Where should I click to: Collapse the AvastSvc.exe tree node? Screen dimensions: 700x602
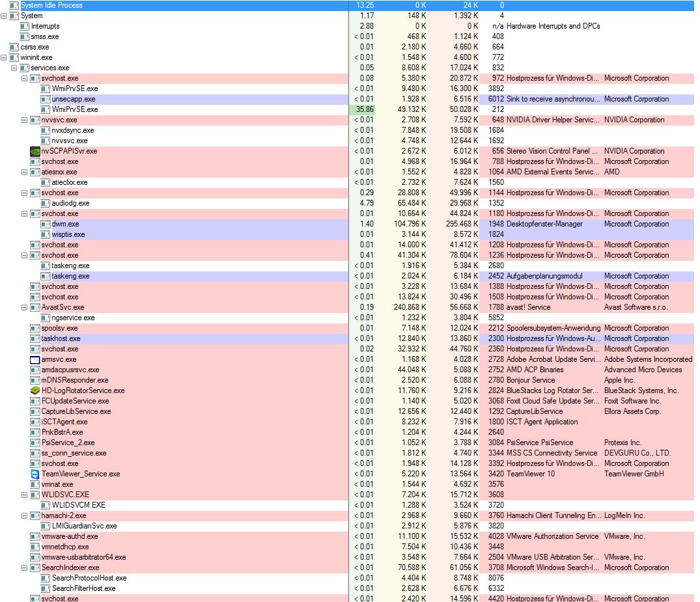25,307
